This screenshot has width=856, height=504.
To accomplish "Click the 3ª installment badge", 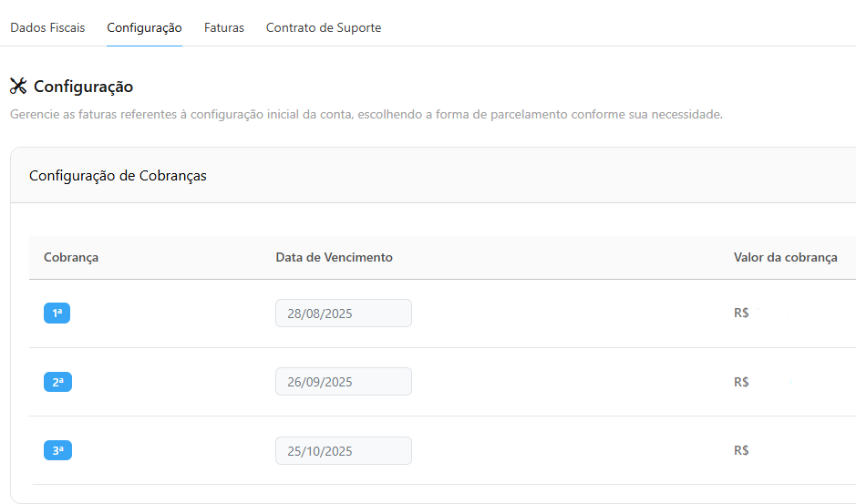I will (x=57, y=450).
